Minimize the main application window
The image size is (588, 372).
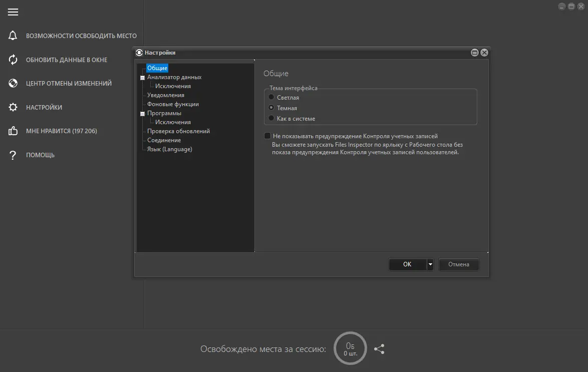pyautogui.click(x=562, y=7)
